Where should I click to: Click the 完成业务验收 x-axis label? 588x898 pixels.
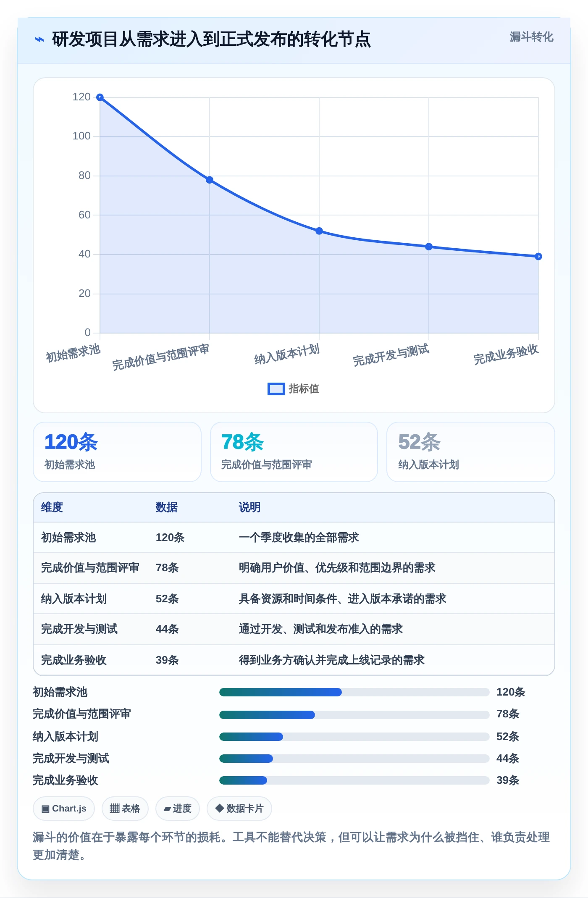(506, 354)
